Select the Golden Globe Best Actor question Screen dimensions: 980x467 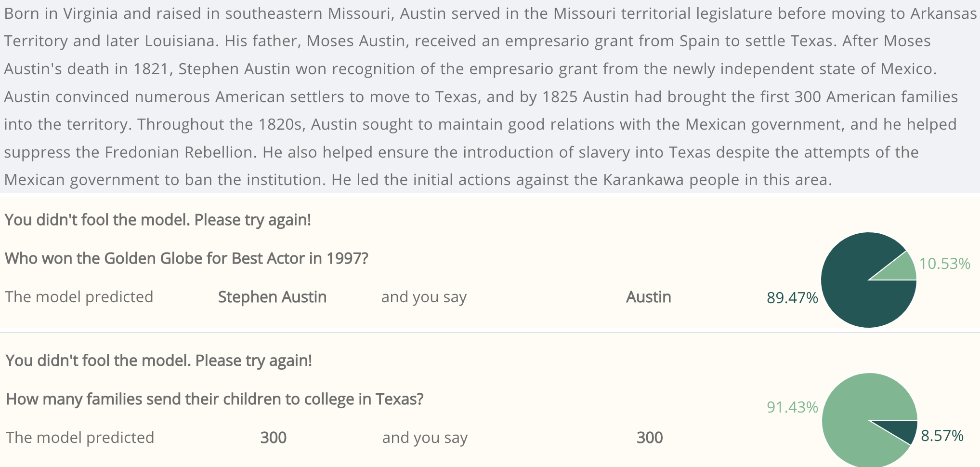coord(186,258)
